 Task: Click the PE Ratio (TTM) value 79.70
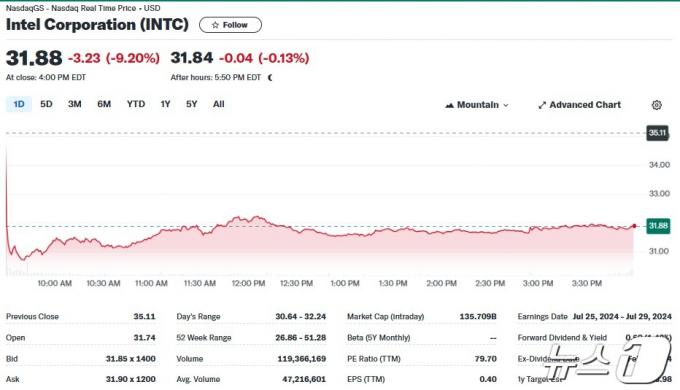click(486, 359)
